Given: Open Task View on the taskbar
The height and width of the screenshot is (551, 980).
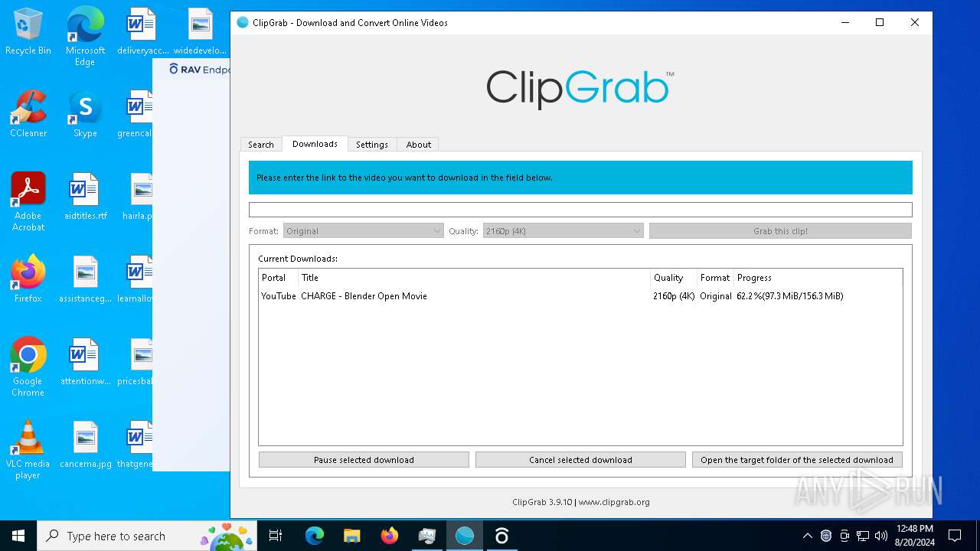Looking at the screenshot, I should coord(276,536).
